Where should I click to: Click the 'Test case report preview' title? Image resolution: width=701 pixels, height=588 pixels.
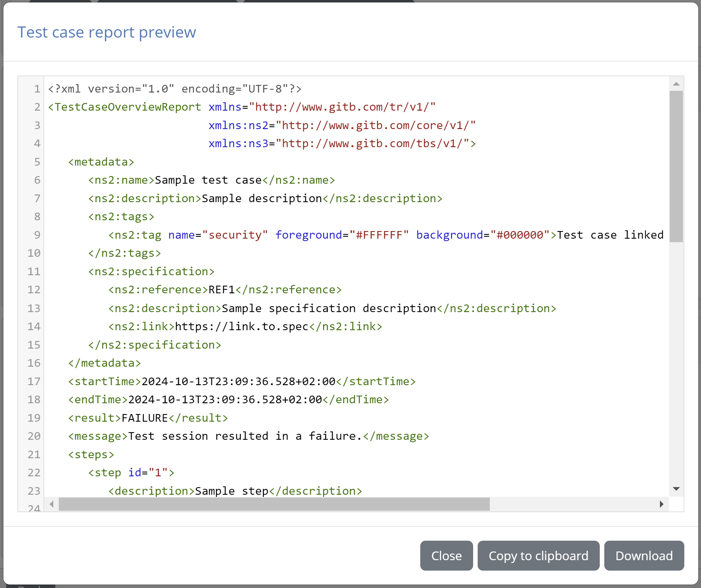point(107,32)
